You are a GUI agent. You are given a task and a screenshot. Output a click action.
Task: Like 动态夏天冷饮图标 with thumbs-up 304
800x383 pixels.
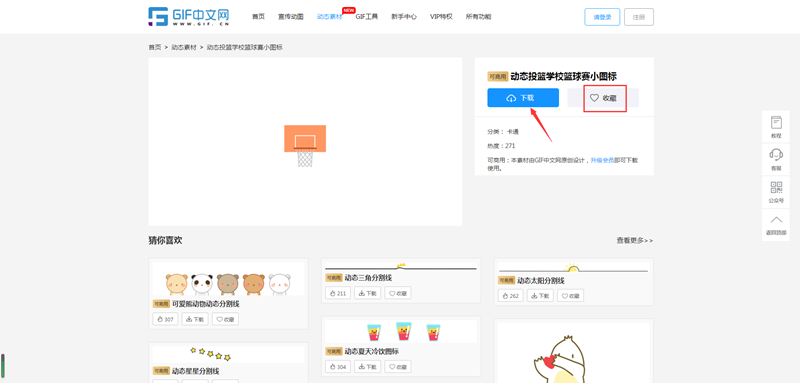click(x=338, y=367)
